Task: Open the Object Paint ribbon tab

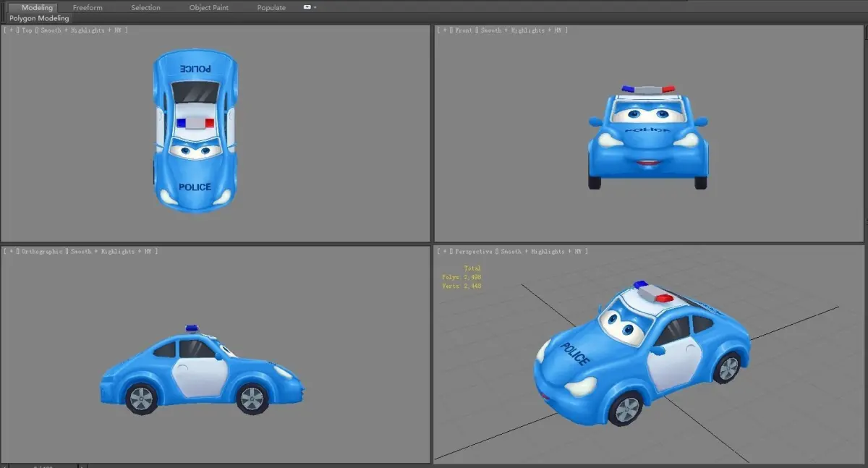Action: click(x=210, y=7)
